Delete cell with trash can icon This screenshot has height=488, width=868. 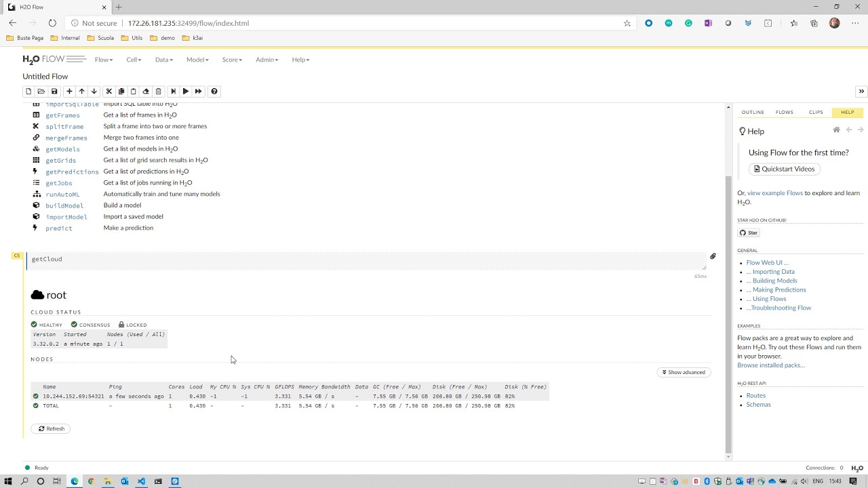[159, 91]
